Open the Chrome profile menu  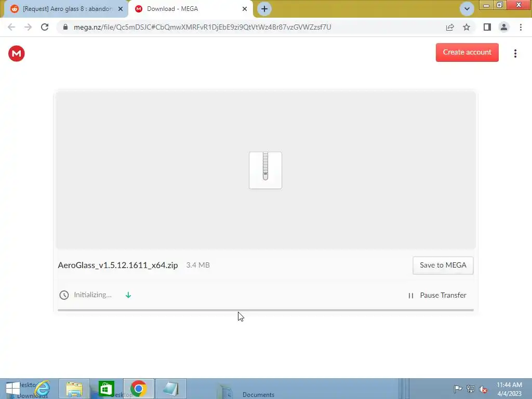point(504,27)
